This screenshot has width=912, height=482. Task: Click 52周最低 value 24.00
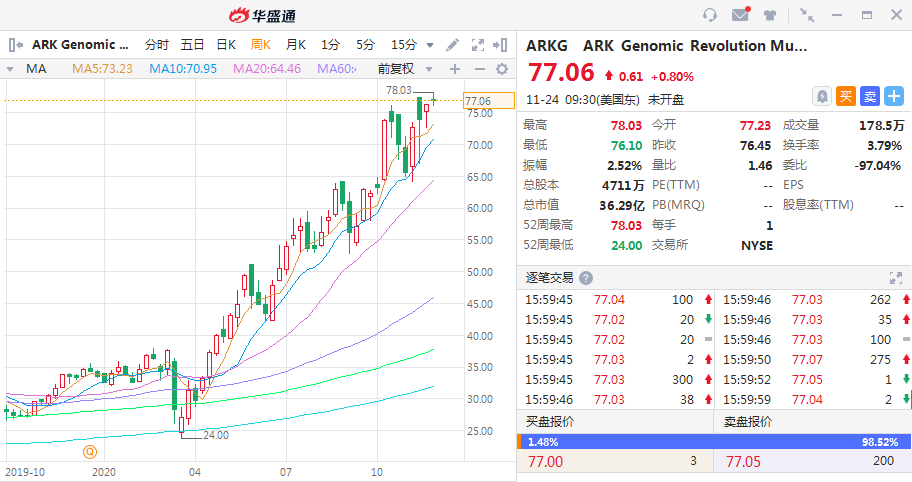click(x=626, y=245)
